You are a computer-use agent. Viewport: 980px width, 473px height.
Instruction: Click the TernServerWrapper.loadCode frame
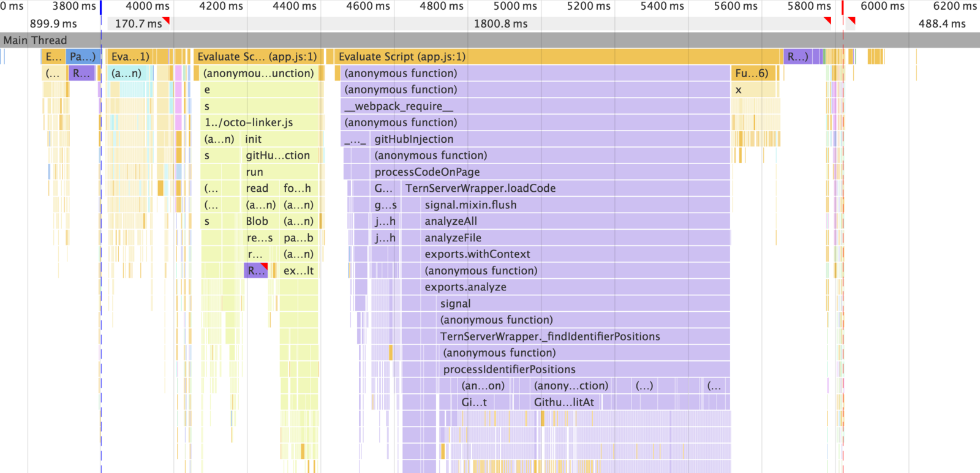pos(565,188)
